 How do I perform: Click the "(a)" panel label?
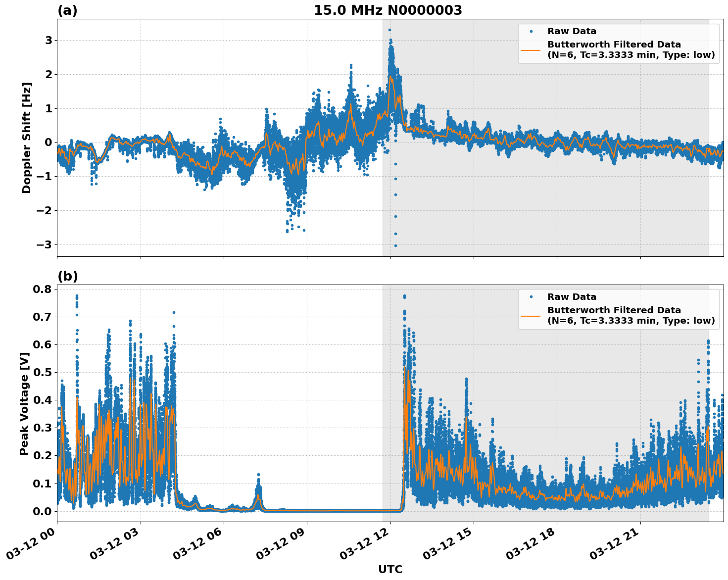pos(67,10)
